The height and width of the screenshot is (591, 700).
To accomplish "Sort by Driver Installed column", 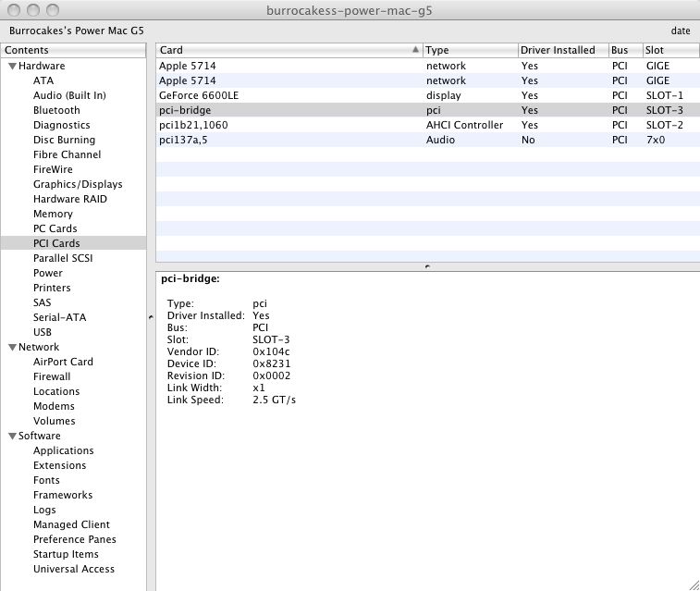I will click(561, 50).
